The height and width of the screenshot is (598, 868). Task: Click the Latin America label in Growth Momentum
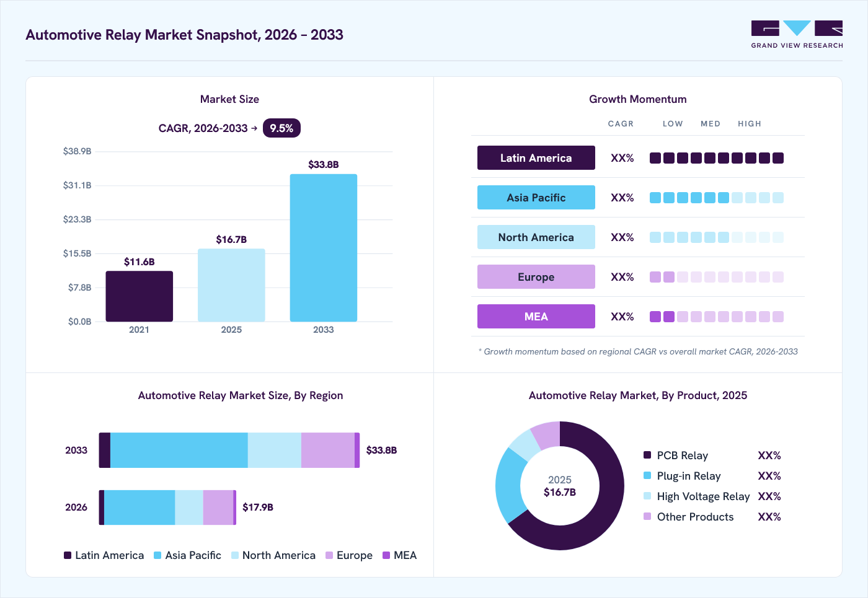tap(536, 158)
